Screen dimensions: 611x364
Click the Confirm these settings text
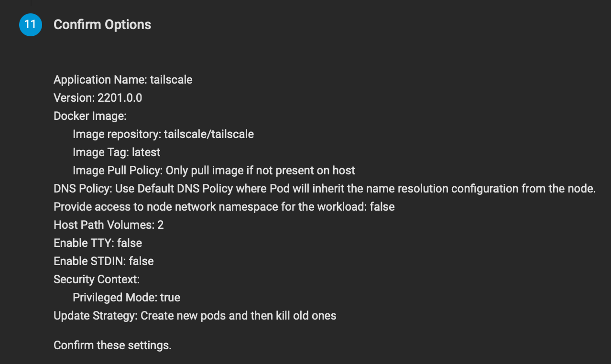coord(112,345)
